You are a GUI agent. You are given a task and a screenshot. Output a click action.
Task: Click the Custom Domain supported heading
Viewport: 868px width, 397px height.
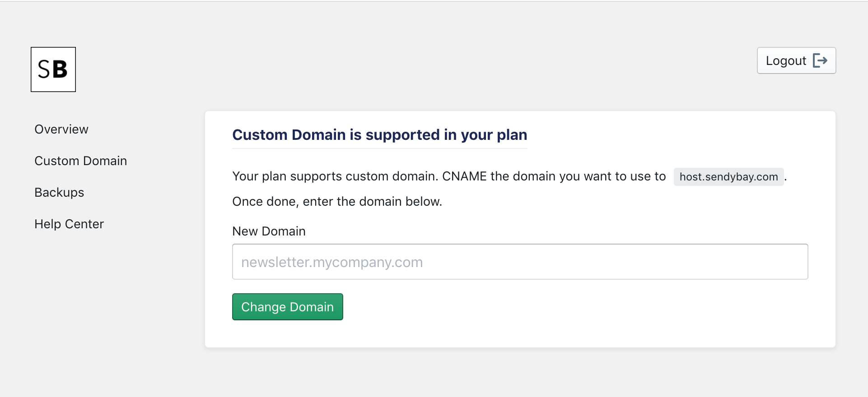tap(380, 135)
